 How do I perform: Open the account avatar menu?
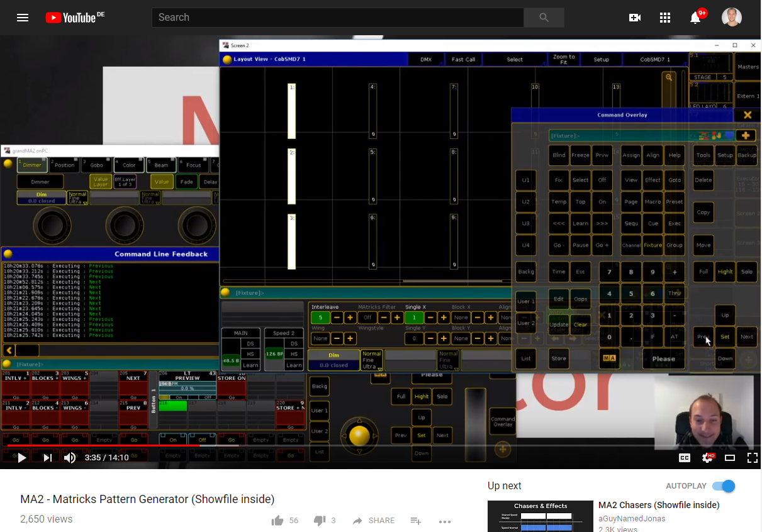(x=731, y=18)
